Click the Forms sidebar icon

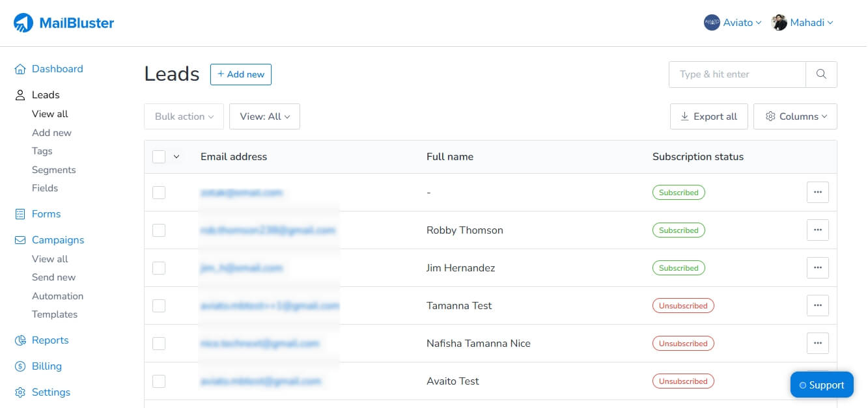point(20,213)
